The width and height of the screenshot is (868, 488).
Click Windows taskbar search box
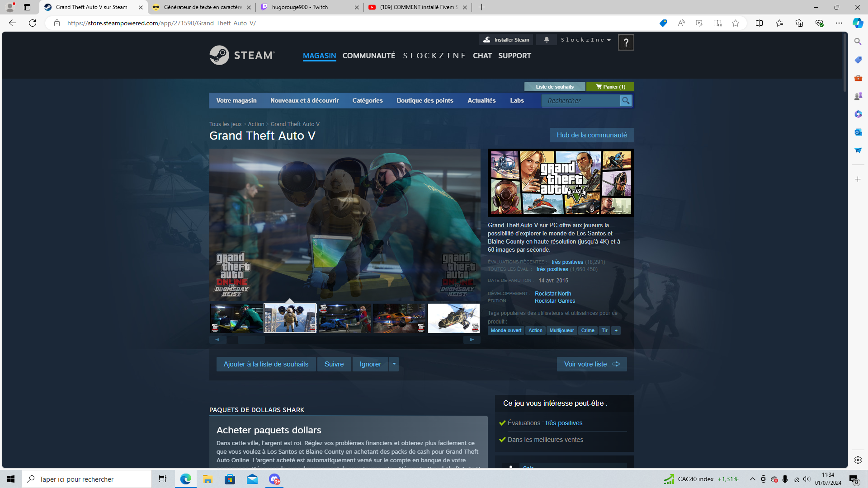(87, 479)
